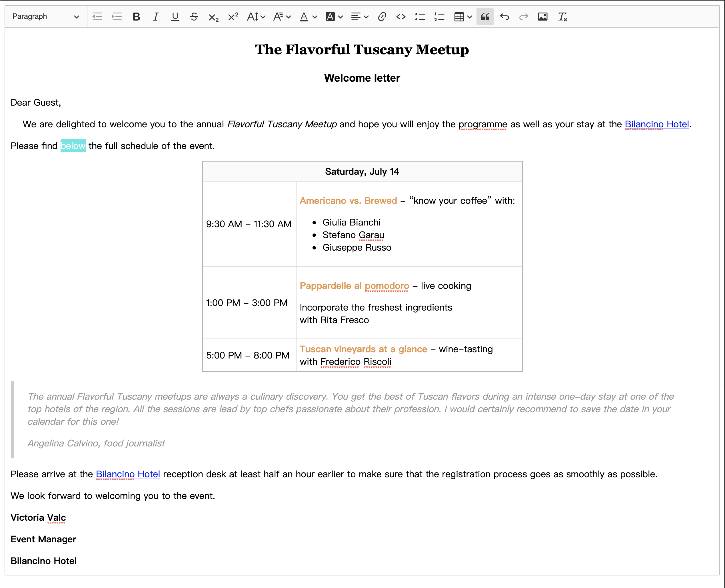Image resolution: width=725 pixels, height=588 pixels.
Task: Toggle bold formatting
Action: click(136, 17)
